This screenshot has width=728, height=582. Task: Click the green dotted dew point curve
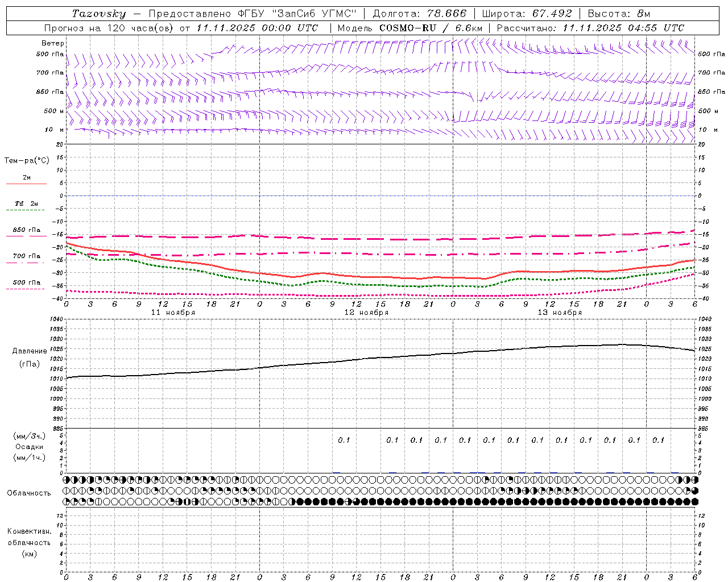(x=381, y=284)
